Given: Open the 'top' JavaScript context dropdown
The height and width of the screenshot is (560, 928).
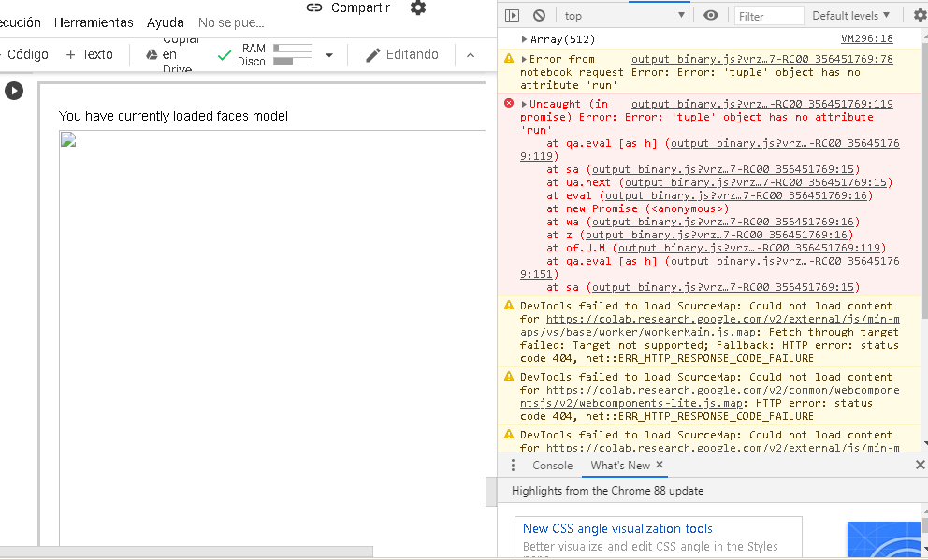Looking at the screenshot, I should pos(624,15).
